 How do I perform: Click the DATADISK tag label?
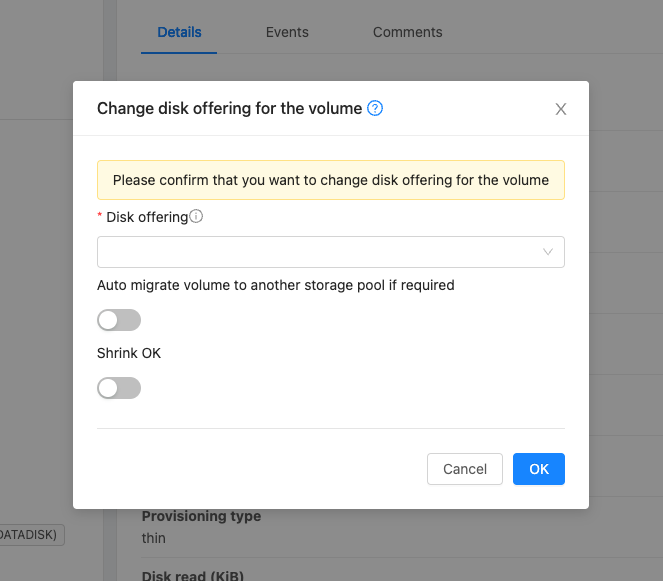point(30,535)
